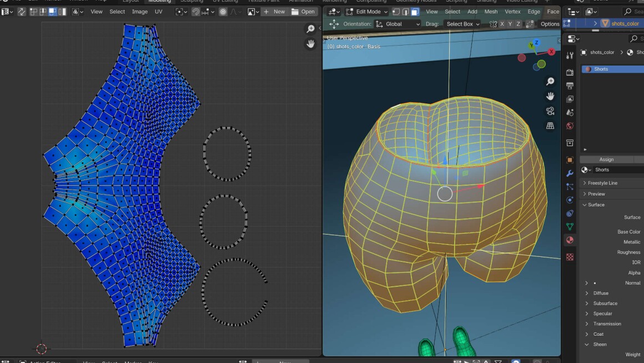Click the 3D viewport zoom icon

click(x=550, y=81)
